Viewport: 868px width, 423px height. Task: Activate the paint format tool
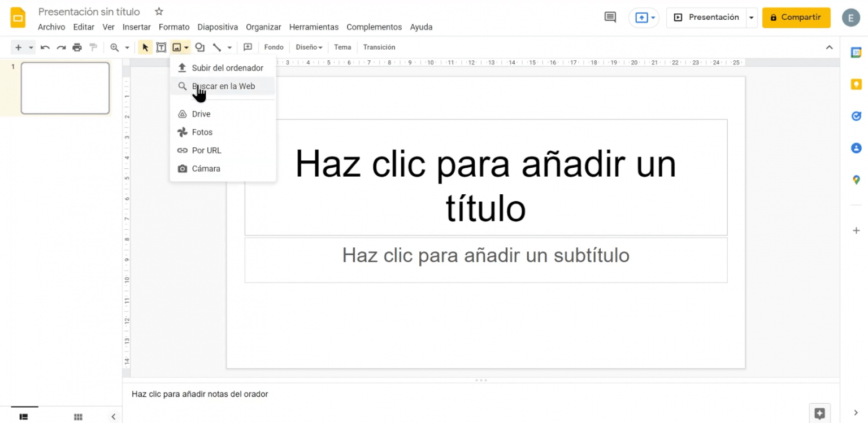click(x=93, y=47)
